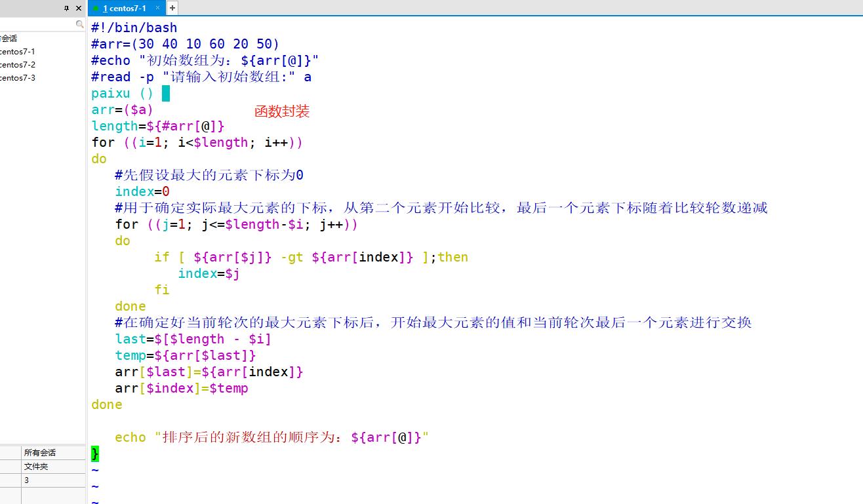Click the arr=($a) line
This screenshot has width=863, height=504.
point(123,109)
